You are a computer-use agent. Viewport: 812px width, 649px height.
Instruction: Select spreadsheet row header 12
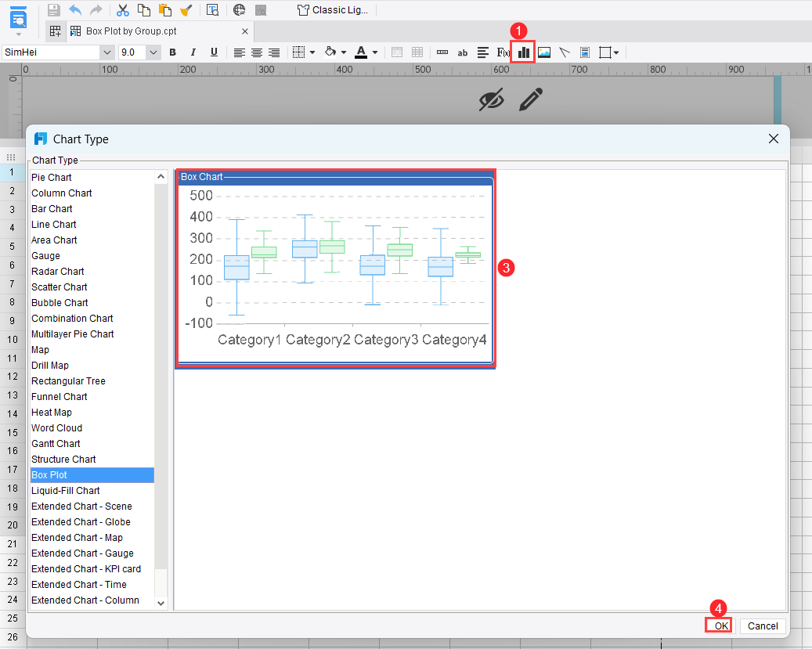tap(13, 377)
